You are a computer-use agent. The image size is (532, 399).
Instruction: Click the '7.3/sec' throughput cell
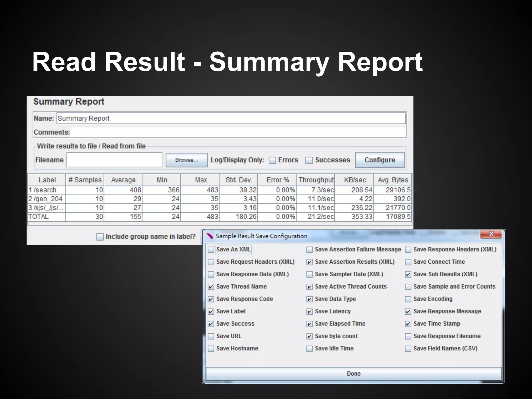(x=316, y=190)
